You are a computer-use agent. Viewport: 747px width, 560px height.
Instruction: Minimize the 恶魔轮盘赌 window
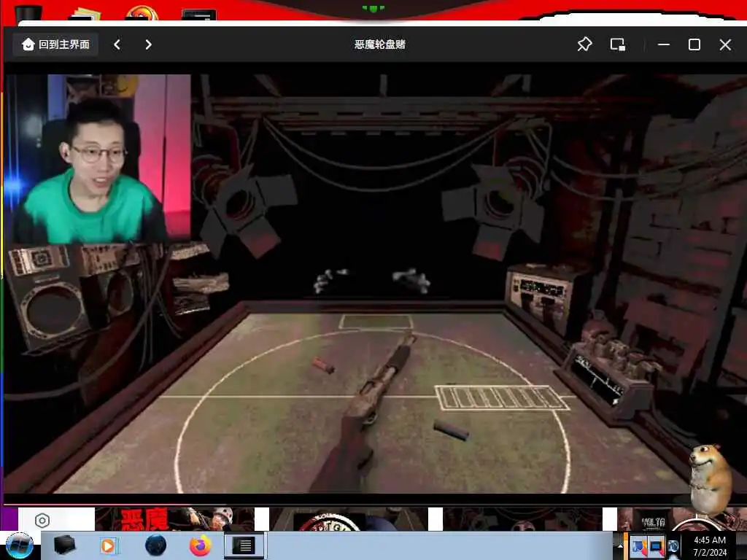coord(664,44)
